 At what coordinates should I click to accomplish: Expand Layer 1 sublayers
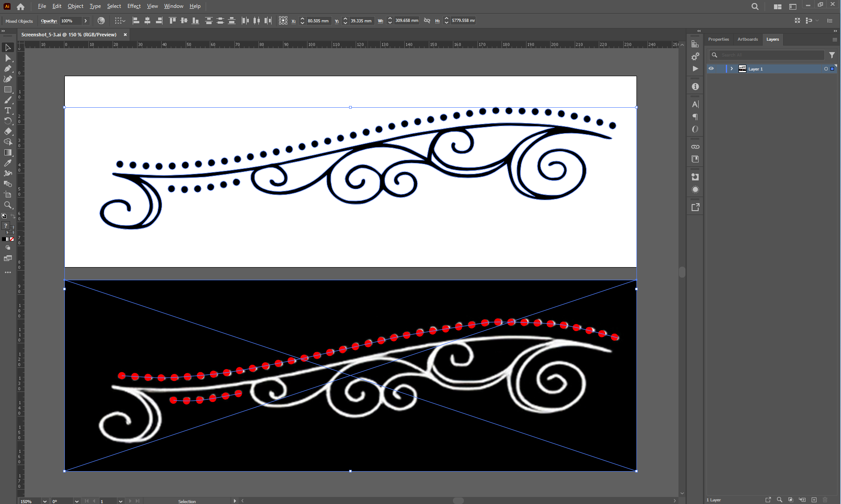tap(731, 69)
